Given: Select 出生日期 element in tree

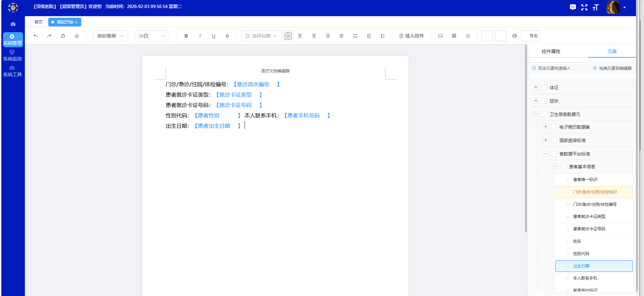Looking at the screenshot, I should tap(594, 266).
